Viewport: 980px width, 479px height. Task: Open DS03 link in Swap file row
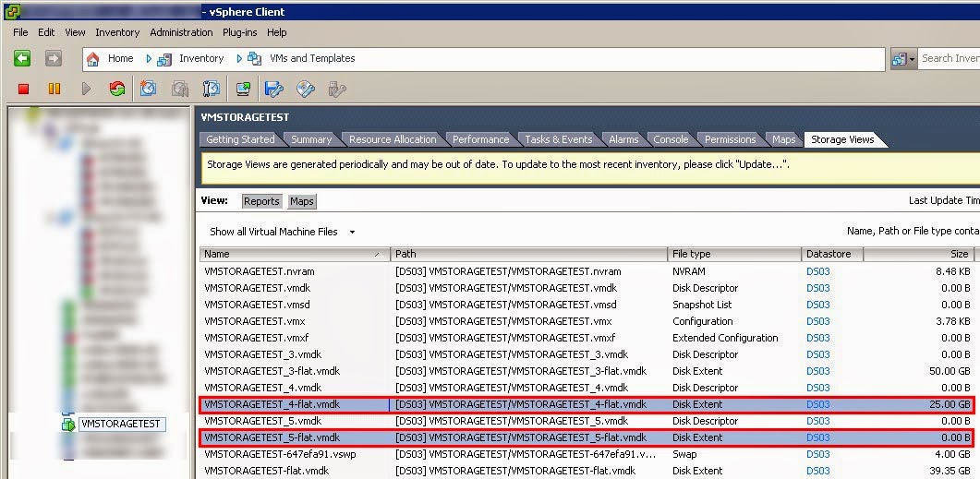coord(818,454)
